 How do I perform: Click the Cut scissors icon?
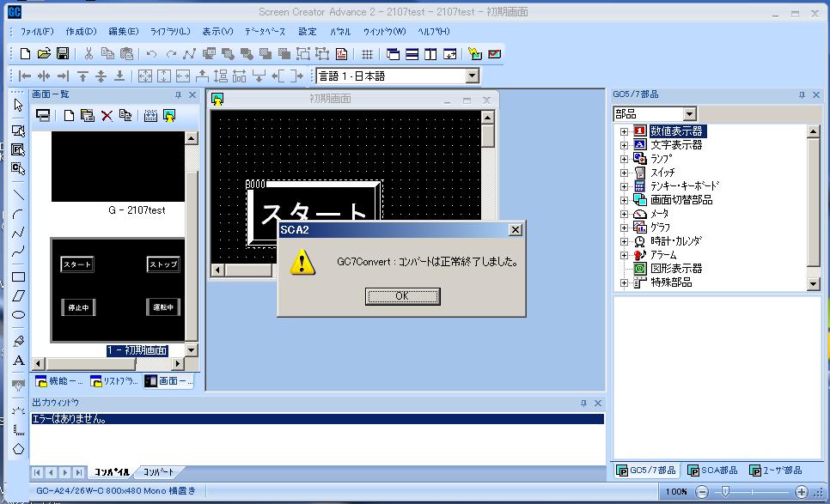88,53
